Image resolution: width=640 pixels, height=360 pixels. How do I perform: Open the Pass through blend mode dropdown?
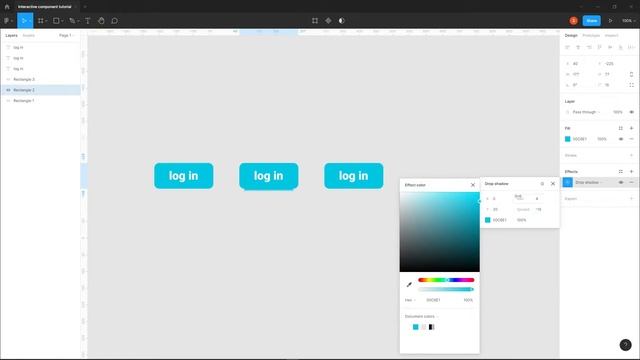[586, 112]
